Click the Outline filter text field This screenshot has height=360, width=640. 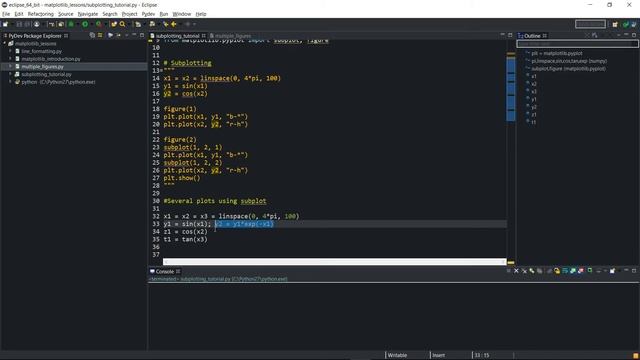577,44
